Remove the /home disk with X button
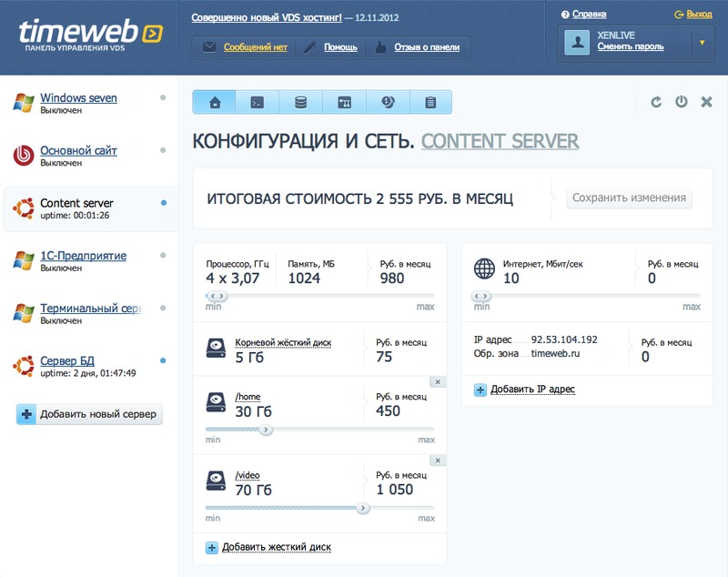Image resolution: width=728 pixels, height=577 pixels. coord(438,382)
